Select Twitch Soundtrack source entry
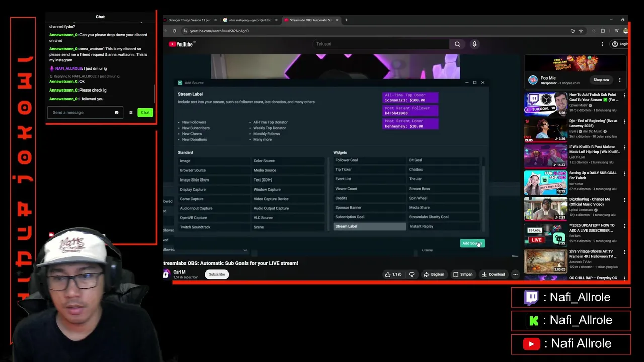The width and height of the screenshot is (644, 362). click(x=214, y=227)
